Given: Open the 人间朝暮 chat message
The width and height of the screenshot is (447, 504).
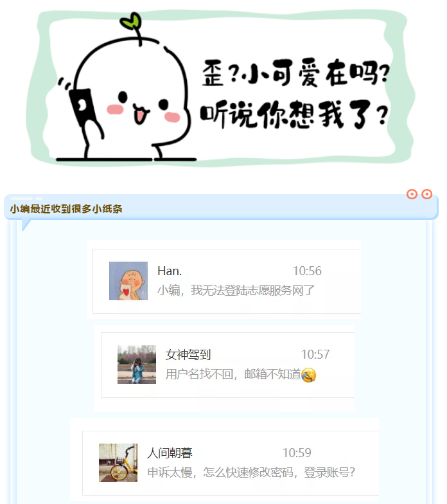Looking at the screenshot, I should coord(231,463).
